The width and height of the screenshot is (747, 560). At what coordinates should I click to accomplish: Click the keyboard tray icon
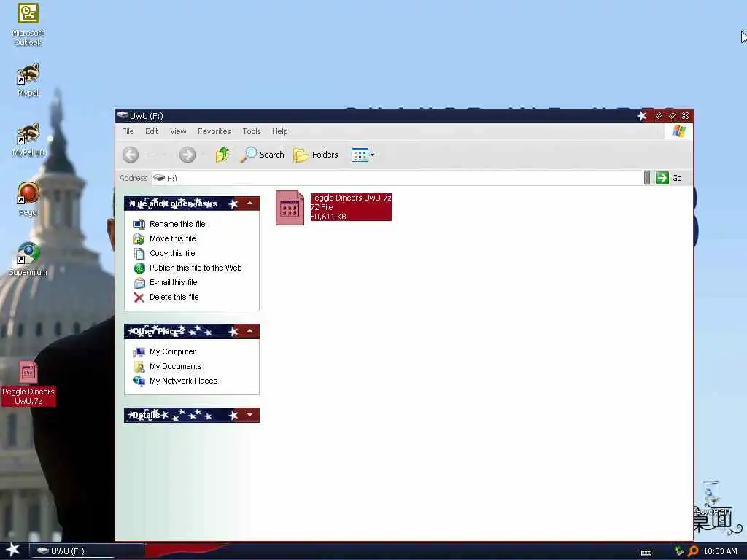646,553
